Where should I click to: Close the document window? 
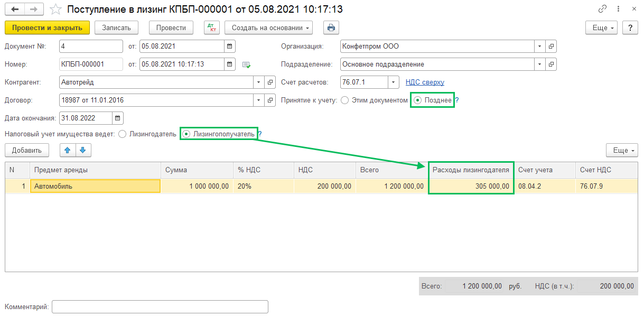tap(633, 9)
